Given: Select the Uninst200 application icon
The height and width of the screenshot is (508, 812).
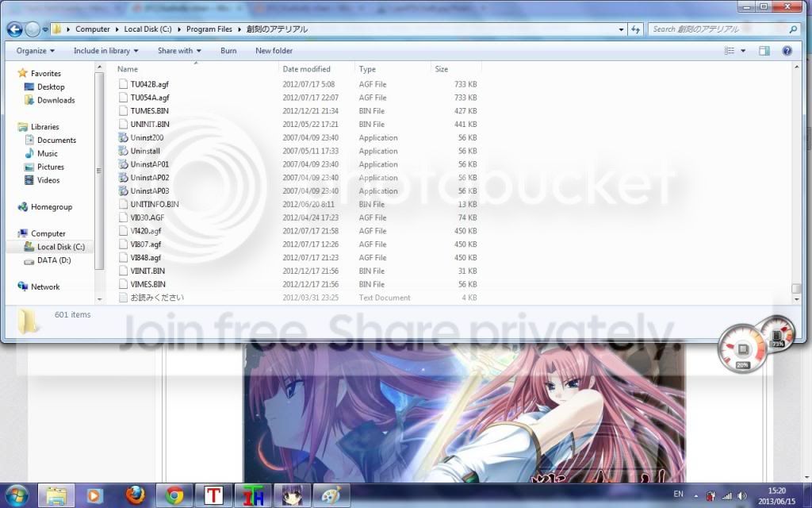Looking at the screenshot, I should (x=123, y=137).
